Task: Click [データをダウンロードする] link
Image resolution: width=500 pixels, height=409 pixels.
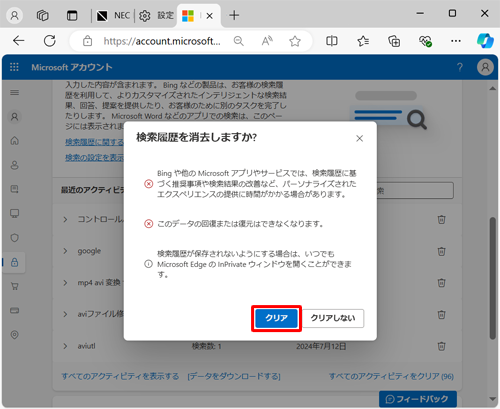Action: (234, 376)
